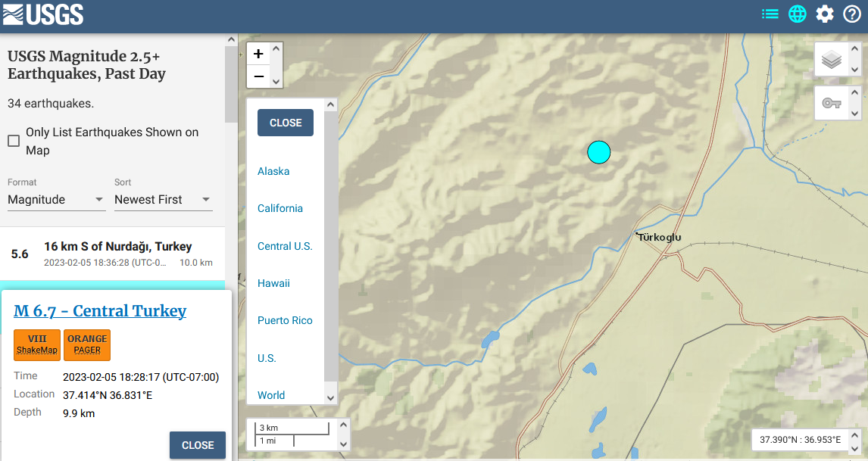Open the Sort Newest First dropdown
The image size is (868, 461).
coord(164,200)
